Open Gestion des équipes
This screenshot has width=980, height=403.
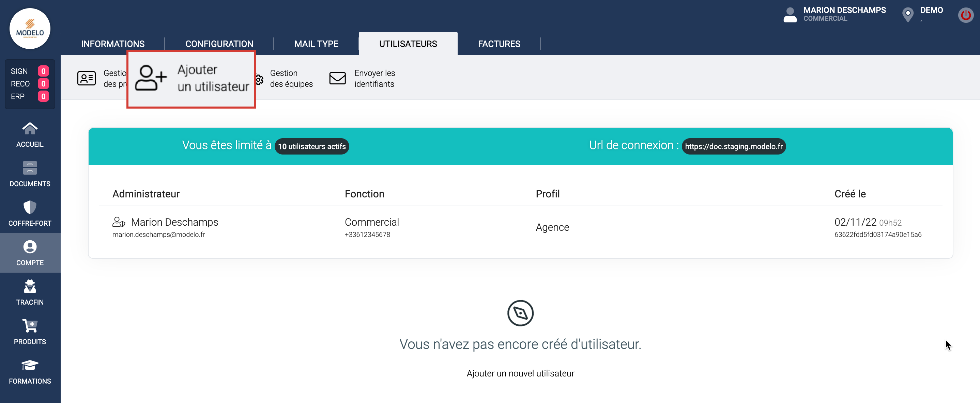point(291,79)
